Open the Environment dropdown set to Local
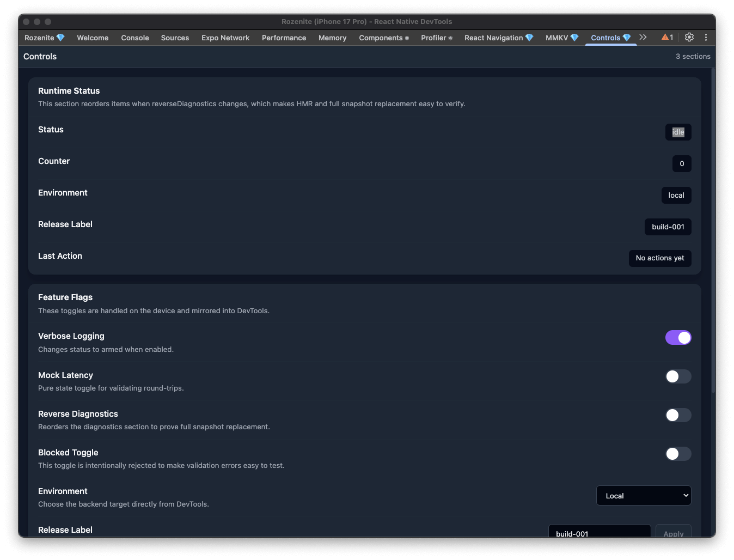This screenshot has height=560, width=734. [x=643, y=496]
